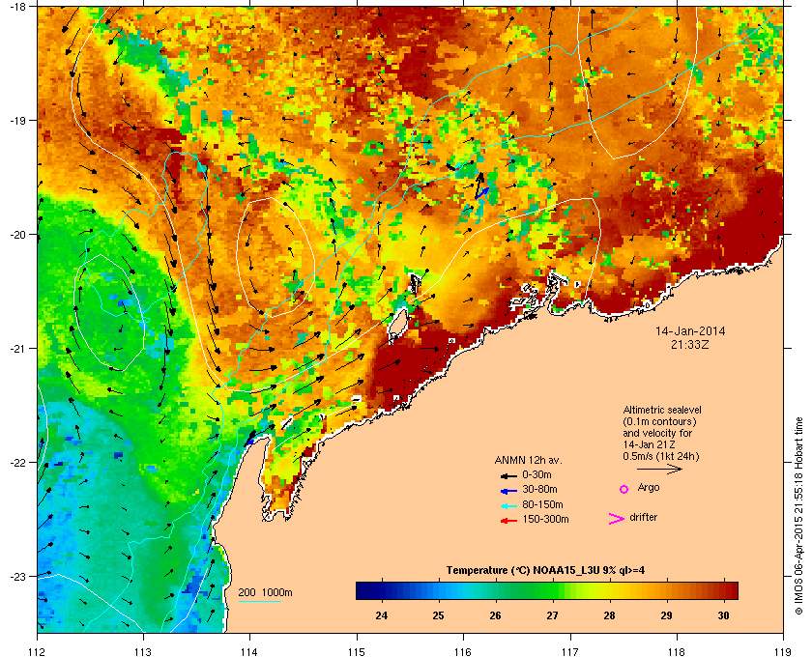This screenshot has height=657, width=812.
Task: Click the latitude label -22
Action: 17,463
